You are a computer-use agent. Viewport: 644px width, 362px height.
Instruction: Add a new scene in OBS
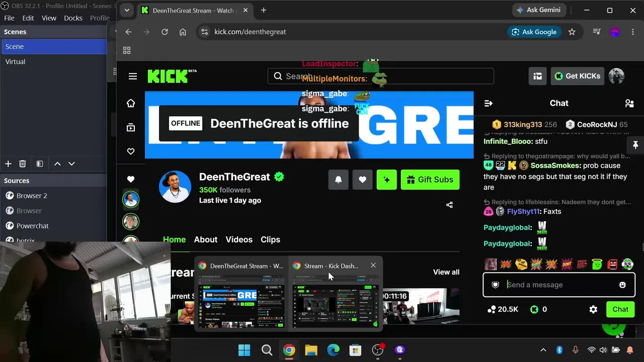coord(8,164)
